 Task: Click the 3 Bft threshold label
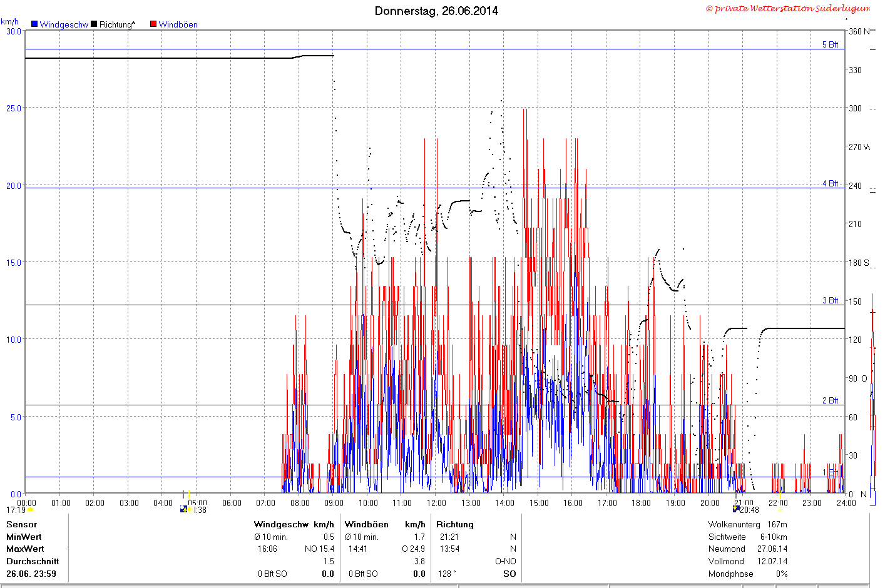click(x=830, y=300)
